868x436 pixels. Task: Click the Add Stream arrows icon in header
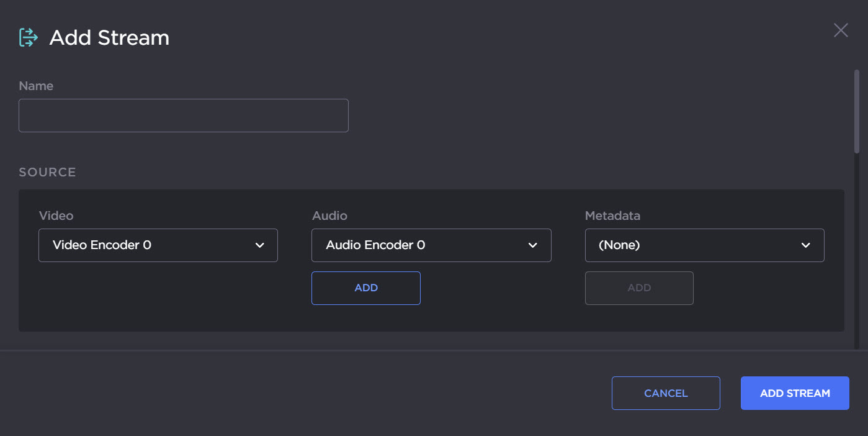pos(29,37)
